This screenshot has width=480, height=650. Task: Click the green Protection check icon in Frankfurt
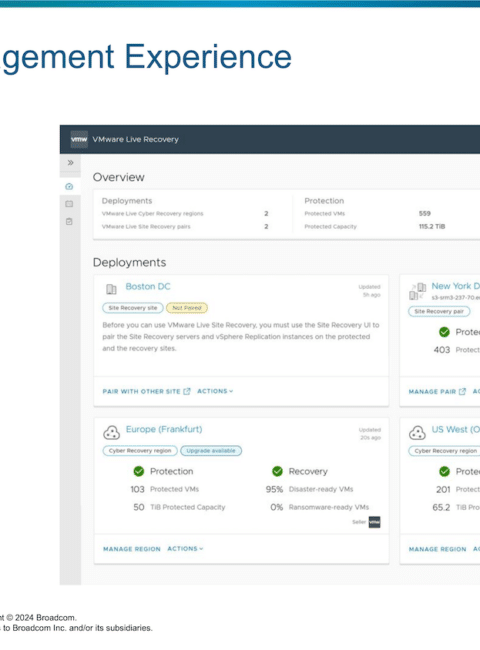pos(139,471)
